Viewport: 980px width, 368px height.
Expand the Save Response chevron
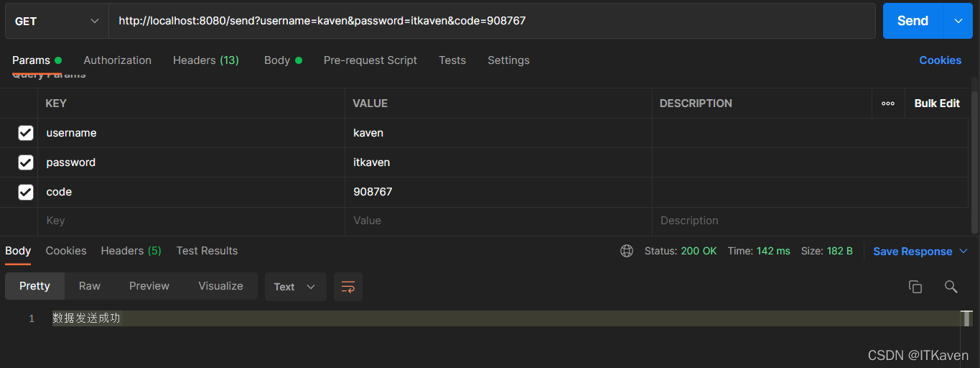[x=963, y=251]
